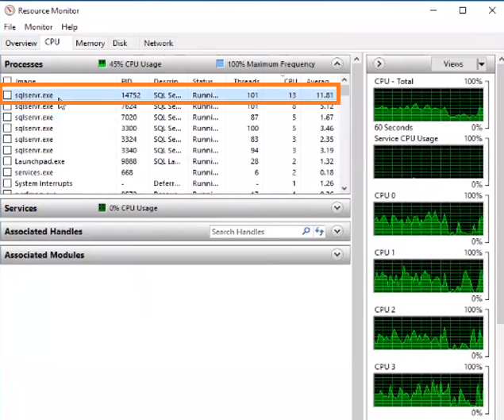Click the CPU - Total usage graph
The image size is (504, 420).
point(429,105)
